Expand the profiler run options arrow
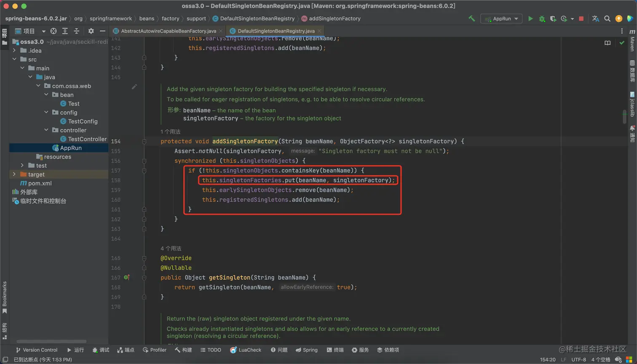Viewport: 637px width, 364px height. point(572,19)
